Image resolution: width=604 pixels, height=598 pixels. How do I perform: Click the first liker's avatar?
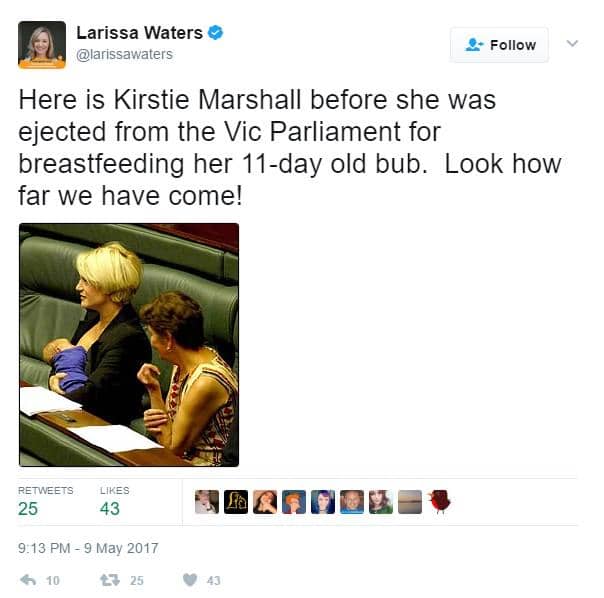(207, 502)
